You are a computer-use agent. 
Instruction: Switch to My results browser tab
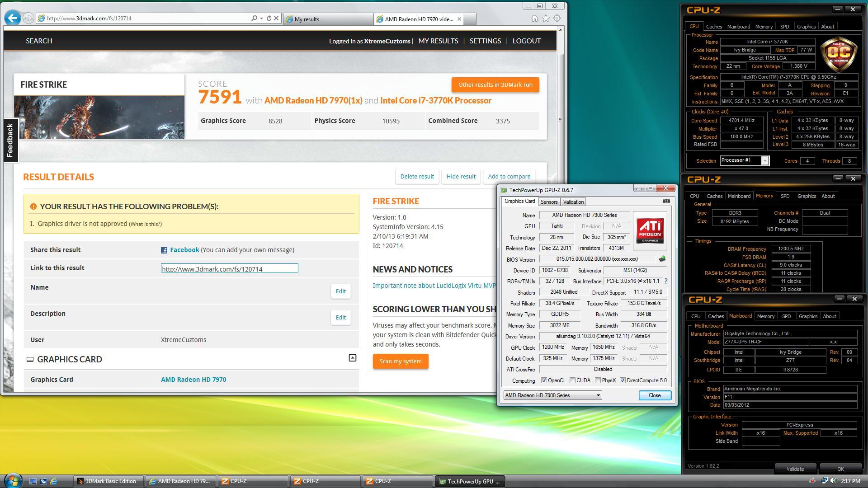click(x=328, y=19)
